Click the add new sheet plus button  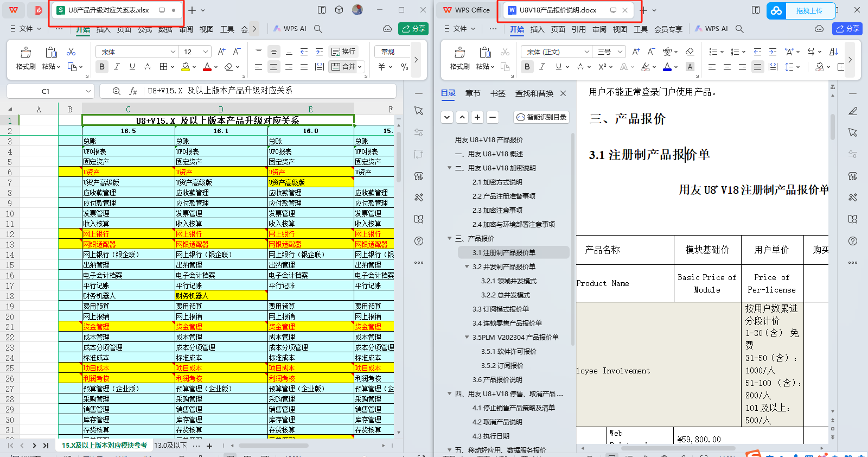click(209, 446)
